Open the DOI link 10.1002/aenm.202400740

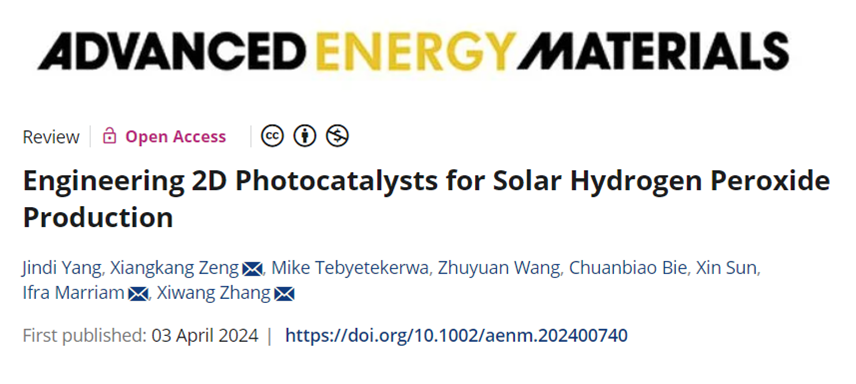tap(456, 335)
